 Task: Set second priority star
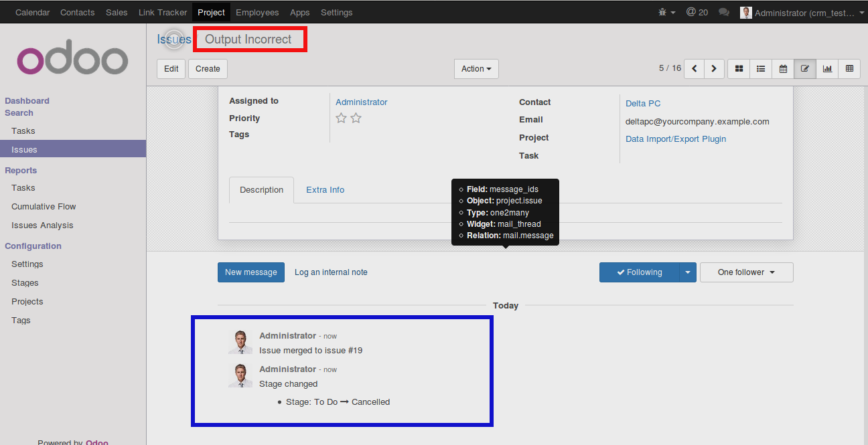click(x=356, y=118)
